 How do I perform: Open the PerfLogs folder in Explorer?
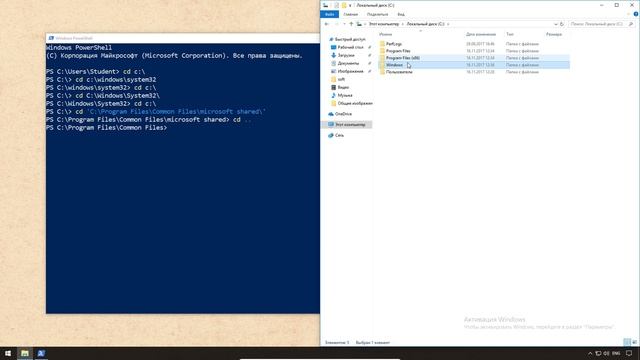394,44
